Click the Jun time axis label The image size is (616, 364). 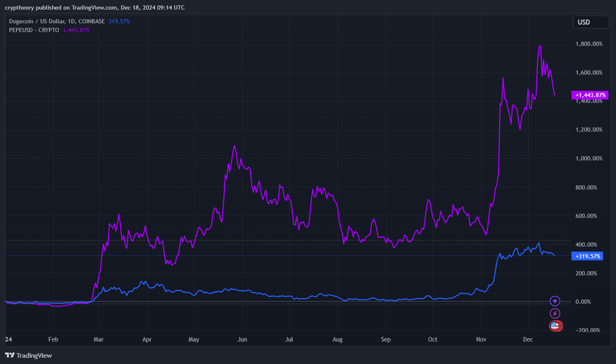coord(242,339)
